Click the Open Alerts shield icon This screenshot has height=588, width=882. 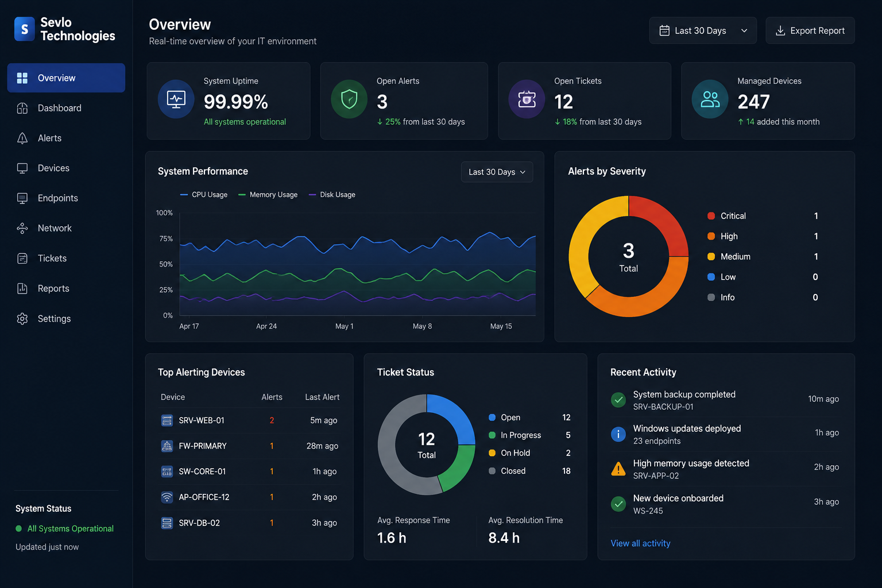click(349, 99)
